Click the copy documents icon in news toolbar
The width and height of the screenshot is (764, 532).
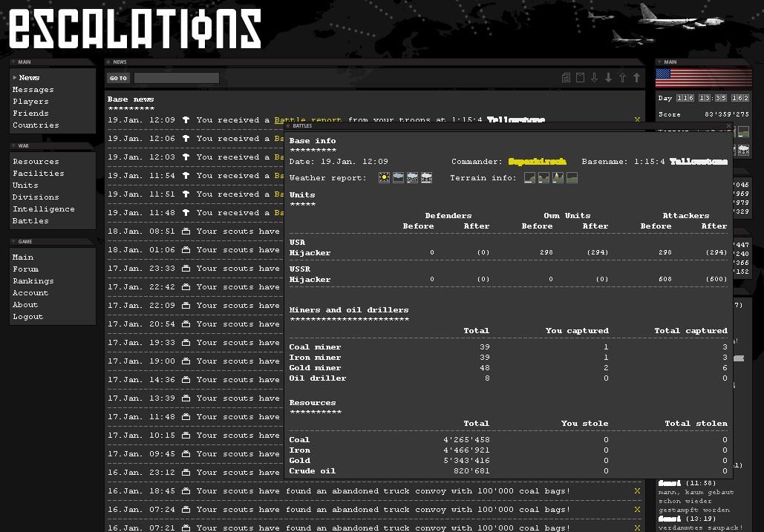(x=567, y=78)
